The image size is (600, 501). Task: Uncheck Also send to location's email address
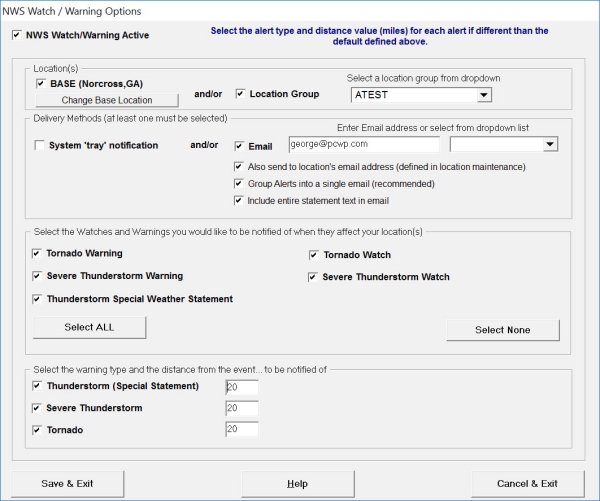[x=239, y=167]
